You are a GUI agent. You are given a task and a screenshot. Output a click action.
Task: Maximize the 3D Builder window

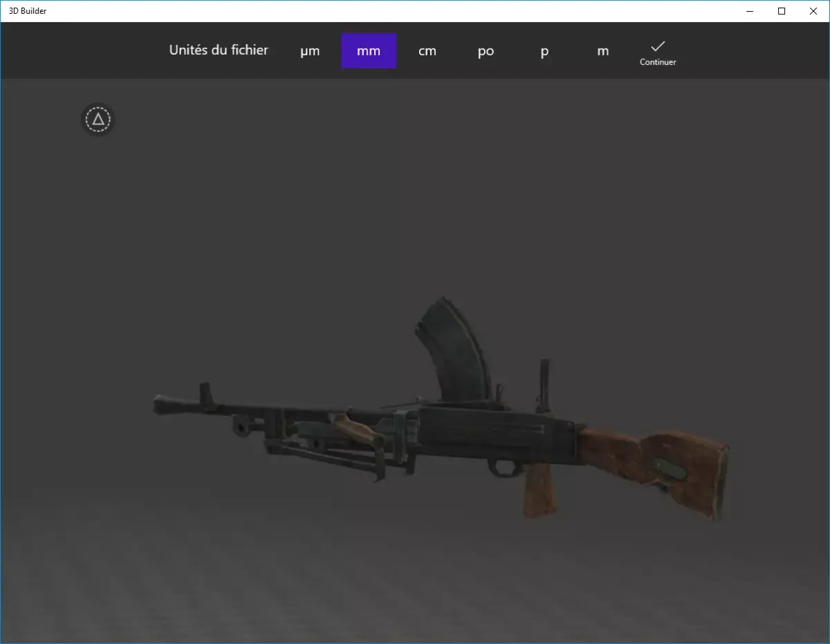pos(782,11)
